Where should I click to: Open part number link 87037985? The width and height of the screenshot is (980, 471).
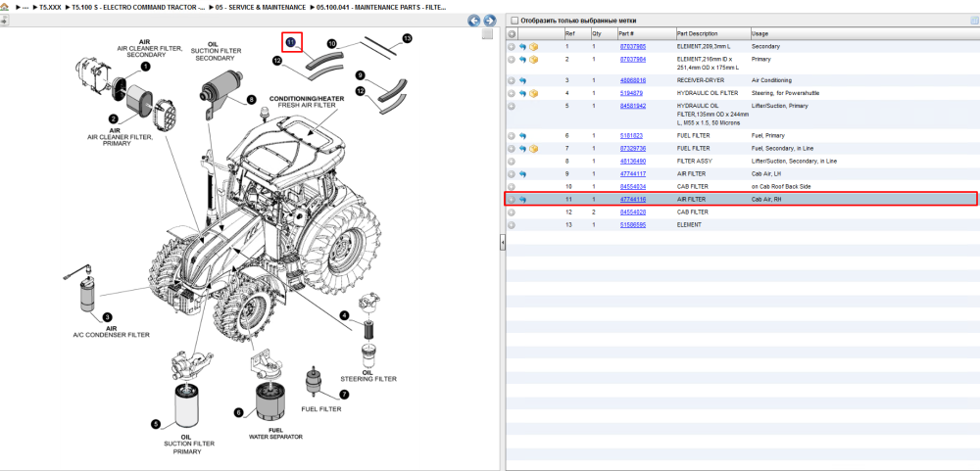click(x=632, y=47)
